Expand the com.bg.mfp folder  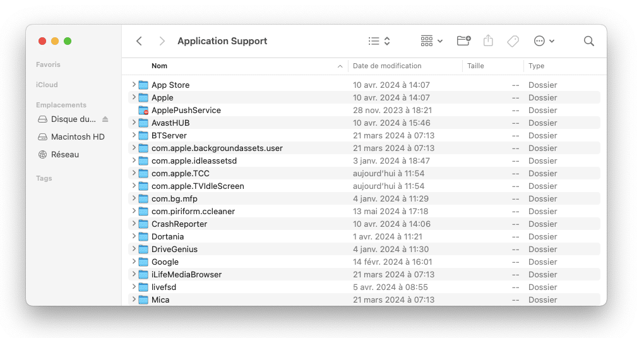tap(133, 198)
